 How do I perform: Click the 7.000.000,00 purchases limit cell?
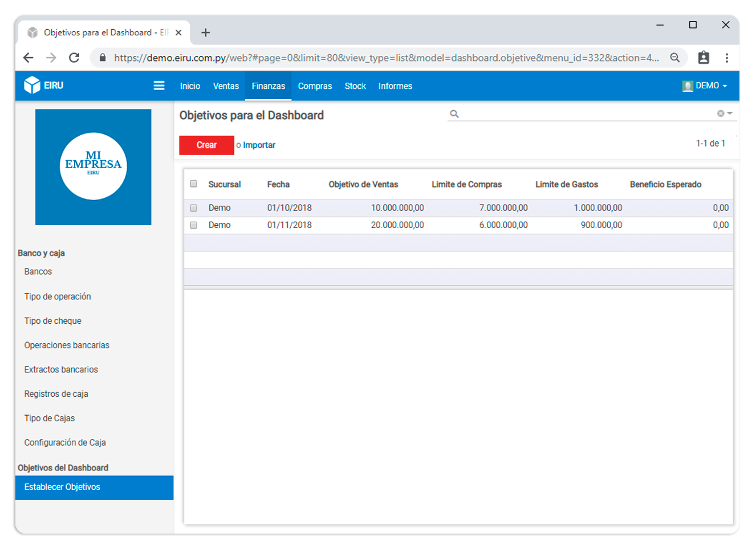503,208
